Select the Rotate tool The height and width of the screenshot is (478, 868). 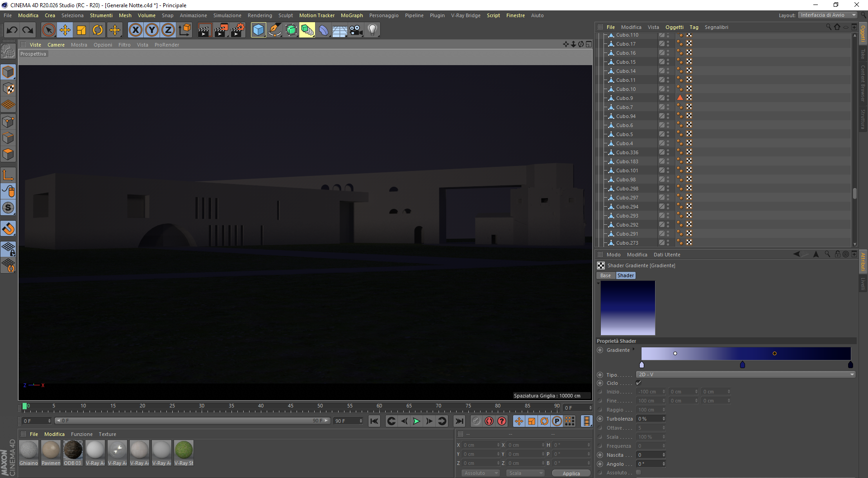[98, 30]
